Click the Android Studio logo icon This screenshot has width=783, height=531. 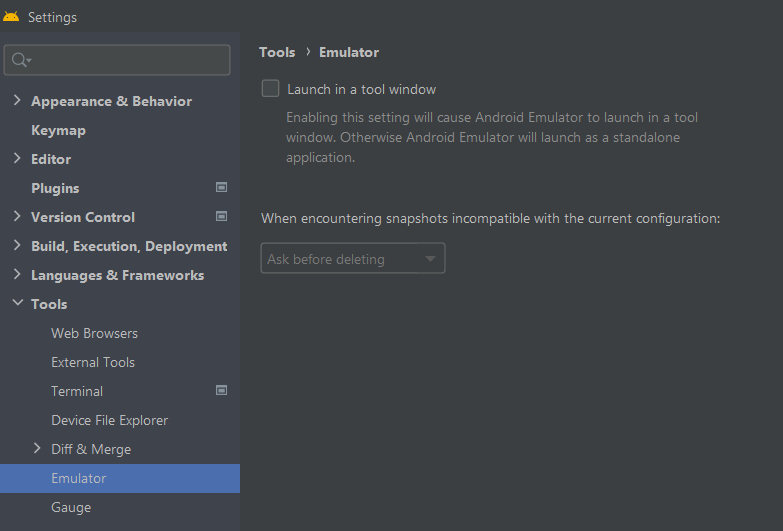pyautogui.click(x=11, y=16)
